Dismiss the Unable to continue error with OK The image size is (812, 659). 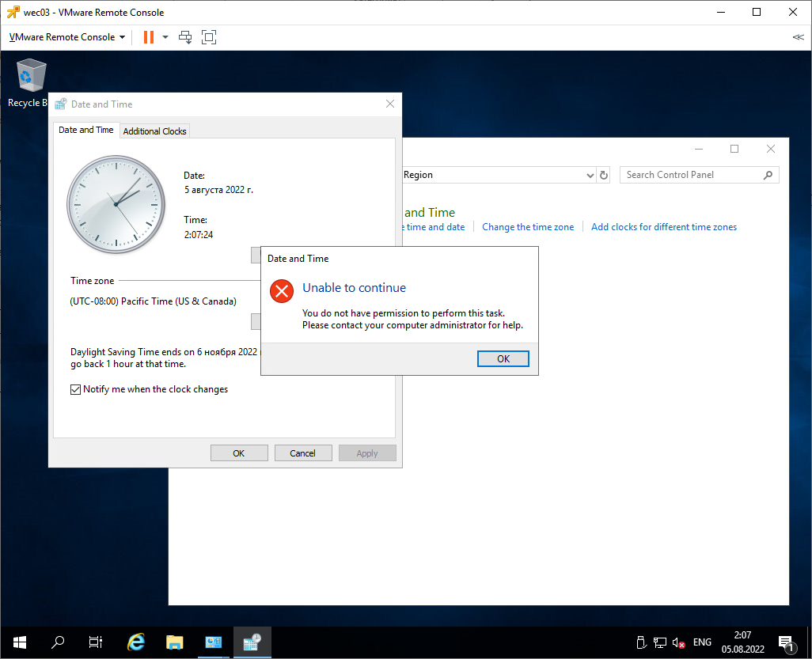503,358
